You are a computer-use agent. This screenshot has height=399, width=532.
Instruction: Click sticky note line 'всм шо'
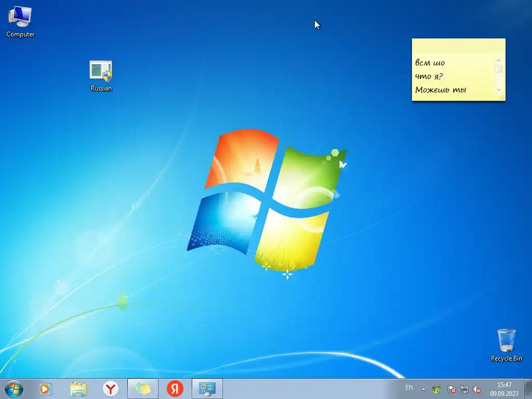coord(430,63)
